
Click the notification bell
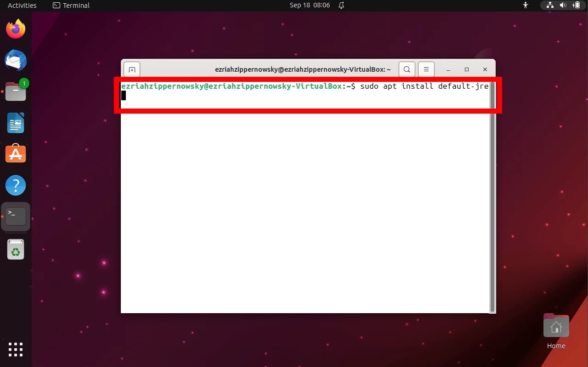click(x=340, y=5)
